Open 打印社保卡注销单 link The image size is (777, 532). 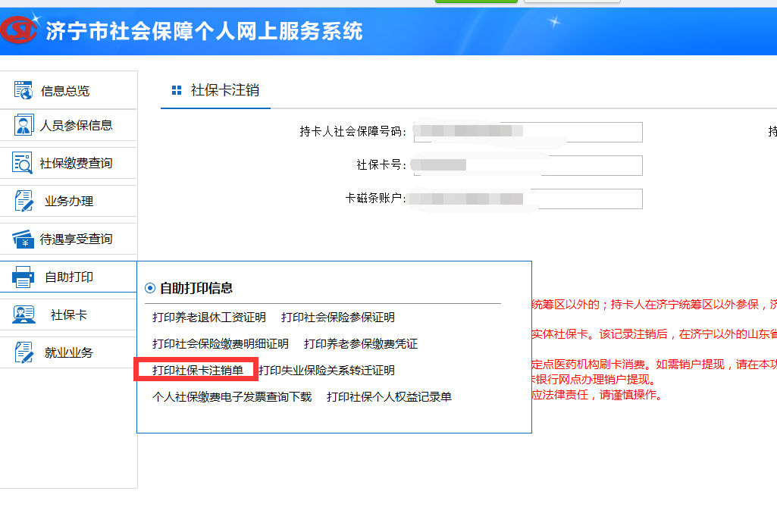coord(198,370)
